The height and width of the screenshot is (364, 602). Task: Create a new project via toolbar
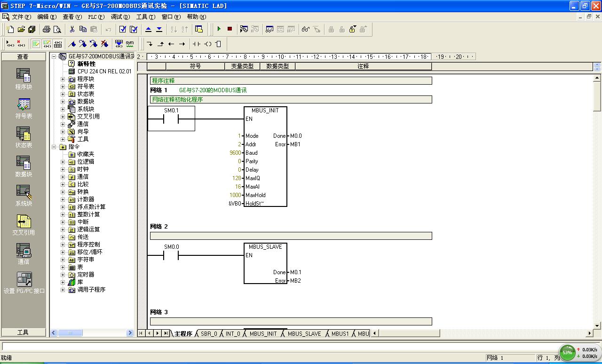click(x=10, y=29)
